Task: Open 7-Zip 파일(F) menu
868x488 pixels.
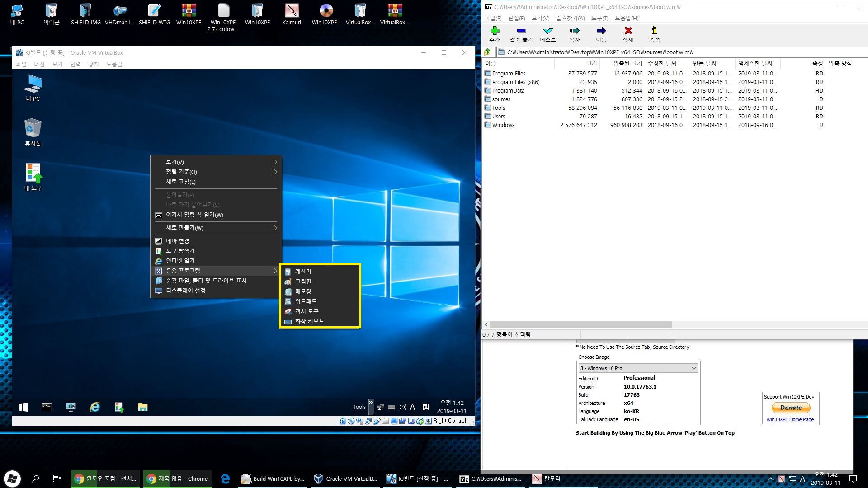Action: click(x=493, y=18)
